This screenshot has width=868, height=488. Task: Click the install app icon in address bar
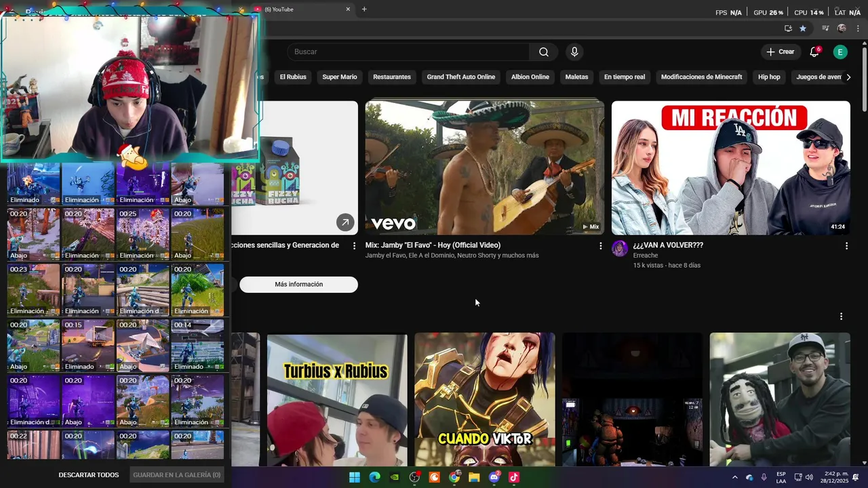click(x=788, y=28)
